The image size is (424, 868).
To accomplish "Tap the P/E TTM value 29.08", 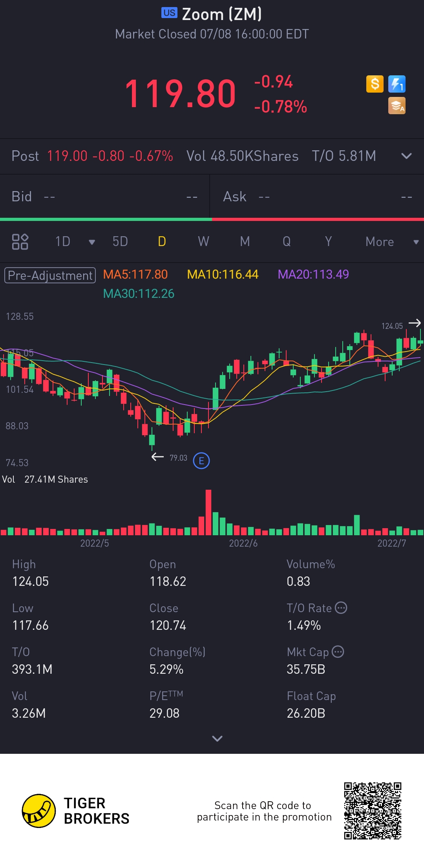I will click(164, 713).
